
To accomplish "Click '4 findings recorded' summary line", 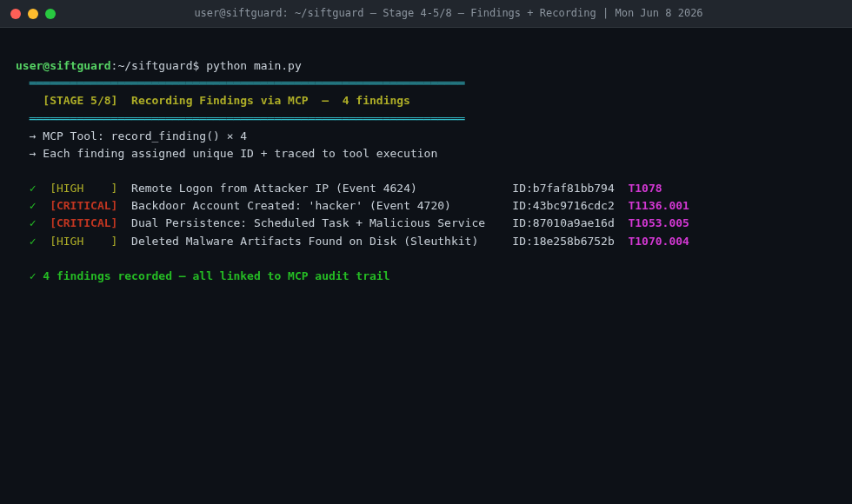I will tap(210, 276).
